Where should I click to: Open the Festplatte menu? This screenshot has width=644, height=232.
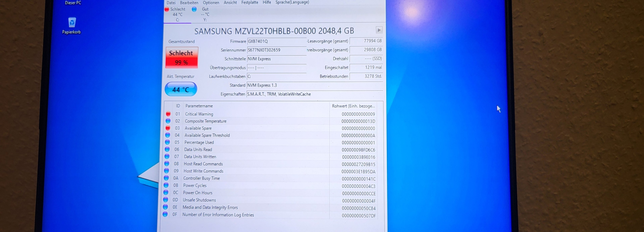click(x=250, y=3)
